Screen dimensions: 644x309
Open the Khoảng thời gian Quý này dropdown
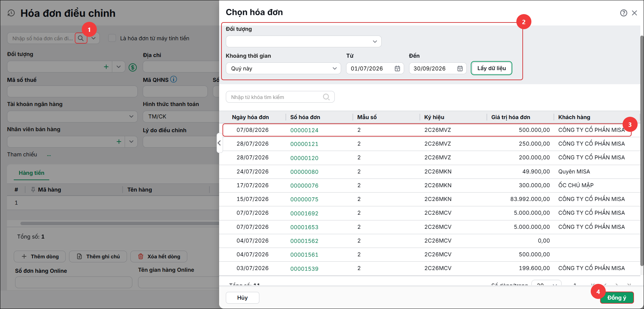coord(283,68)
